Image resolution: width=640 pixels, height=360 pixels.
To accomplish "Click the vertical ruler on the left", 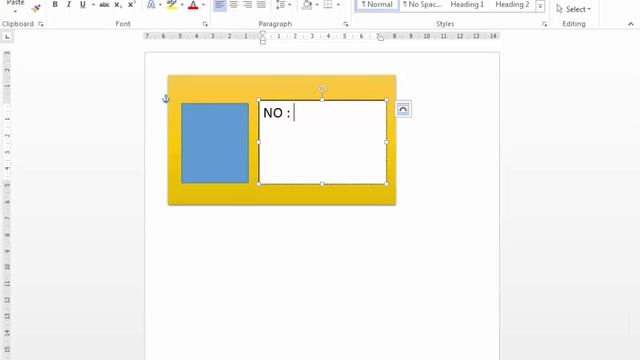I will pos(7,204).
